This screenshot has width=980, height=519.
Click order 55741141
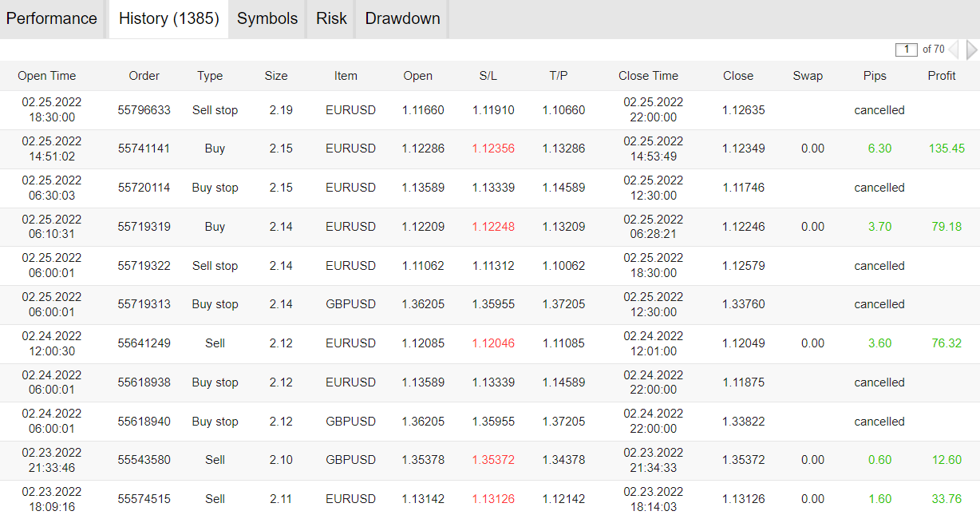point(144,149)
